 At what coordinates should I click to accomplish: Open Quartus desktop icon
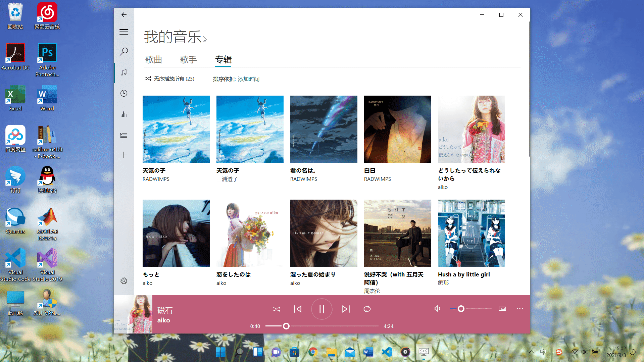tap(15, 221)
